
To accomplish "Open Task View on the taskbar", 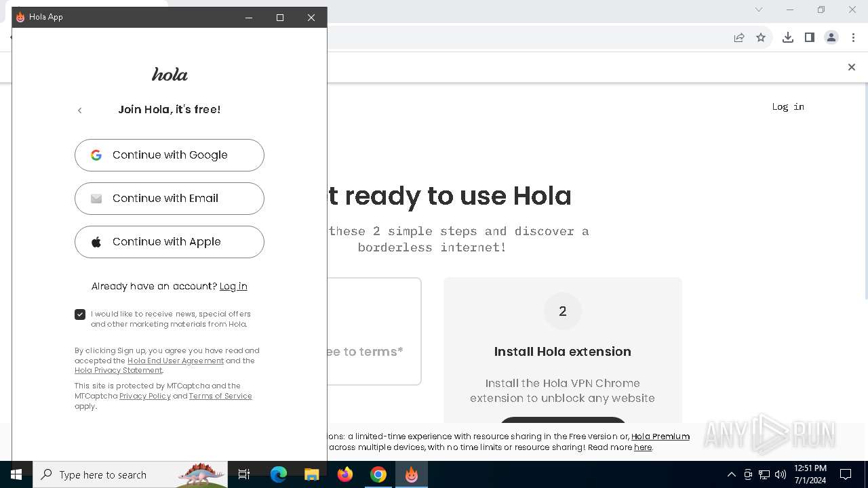I will tap(244, 474).
